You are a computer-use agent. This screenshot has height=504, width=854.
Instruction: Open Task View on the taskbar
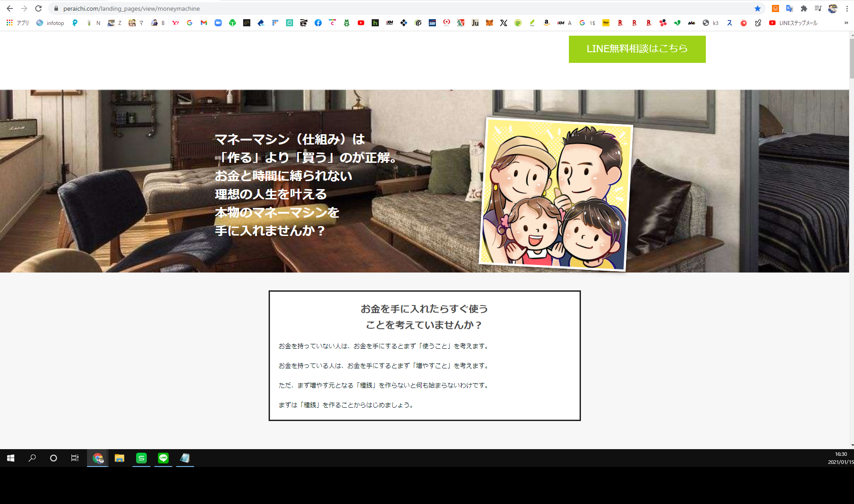pyautogui.click(x=75, y=458)
